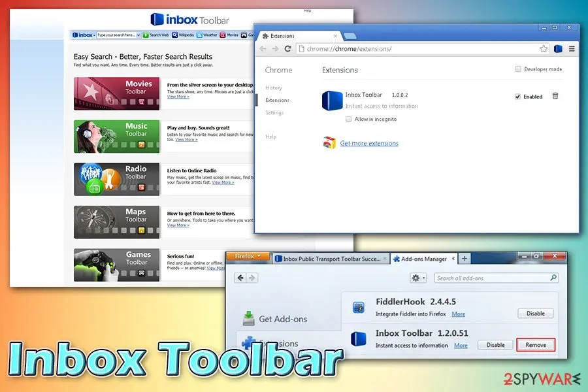
Task: Open History in Chrome sidebar
Action: pyautogui.click(x=274, y=88)
